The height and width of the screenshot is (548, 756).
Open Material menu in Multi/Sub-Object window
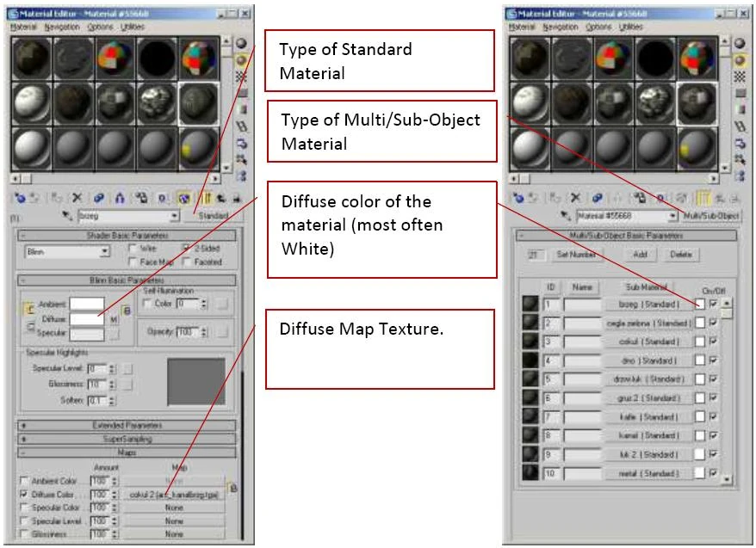tap(522, 27)
